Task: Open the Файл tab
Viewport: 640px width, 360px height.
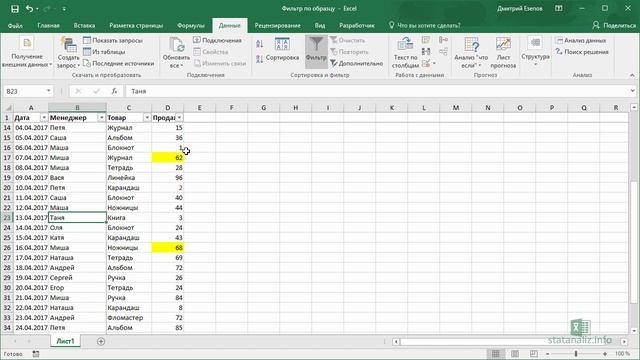Action: pyautogui.click(x=15, y=25)
